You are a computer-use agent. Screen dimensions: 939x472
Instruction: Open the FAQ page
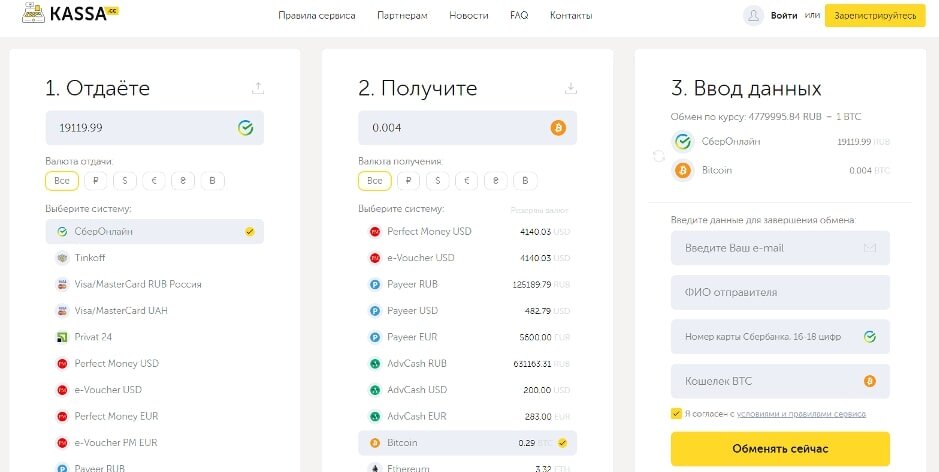[x=519, y=16]
